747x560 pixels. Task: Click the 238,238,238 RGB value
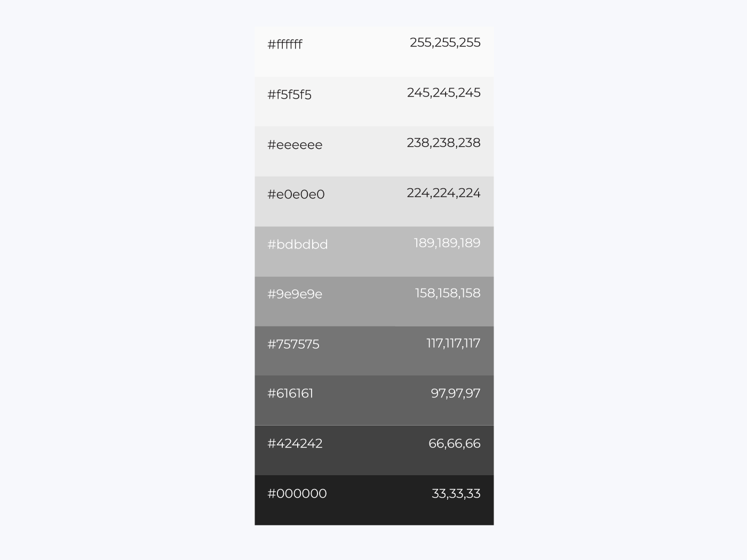(443, 143)
